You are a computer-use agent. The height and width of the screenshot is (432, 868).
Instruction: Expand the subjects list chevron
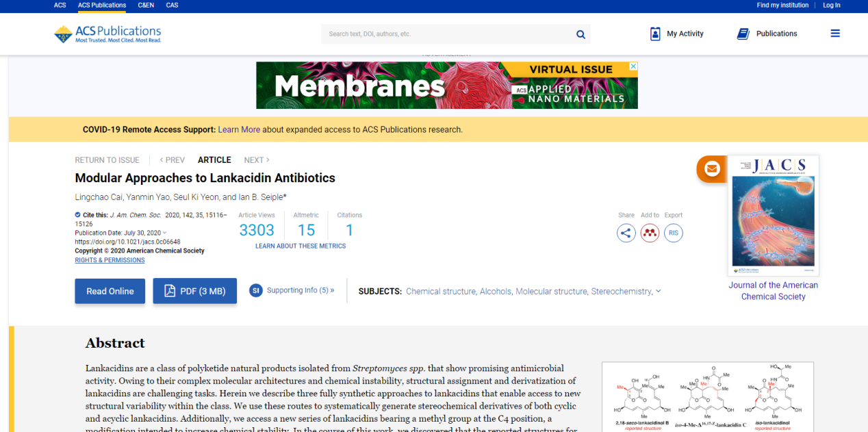click(659, 291)
